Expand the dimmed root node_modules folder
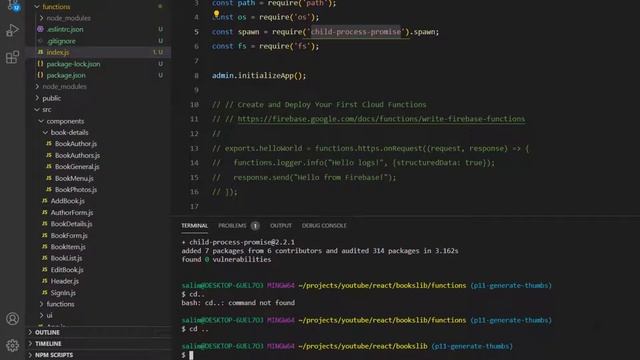640x360 pixels. 37,87
